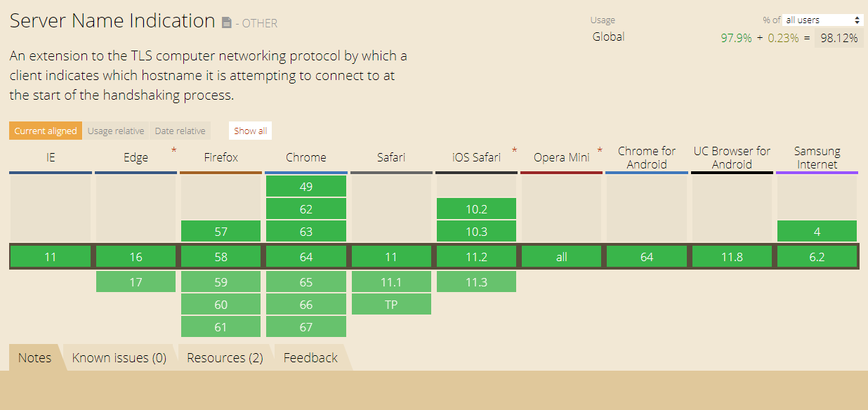This screenshot has height=410, width=868.
Task: Click the red asterisk next to Opera Mini
Action: click(600, 150)
